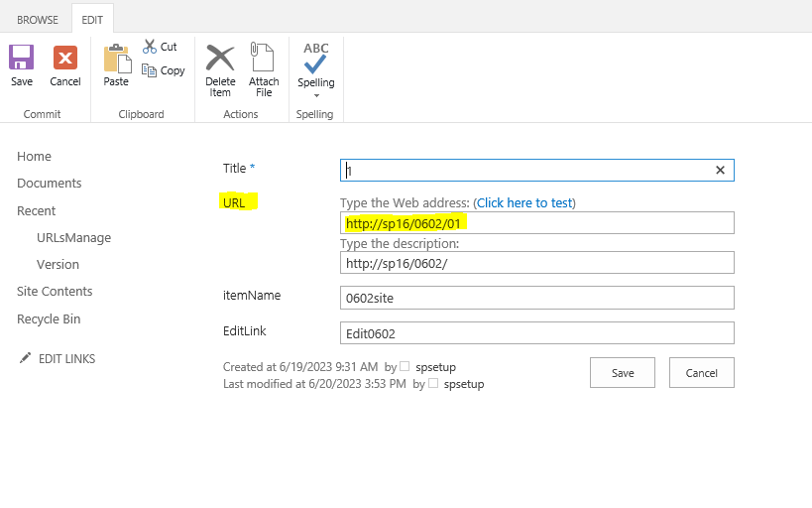This screenshot has height=508, width=812.
Task: Click the Attach File paperclip icon
Action: pyautogui.click(x=262, y=57)
